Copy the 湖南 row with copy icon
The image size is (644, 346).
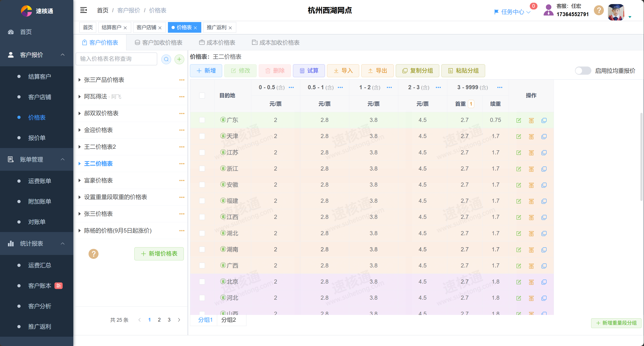(544, 250)
